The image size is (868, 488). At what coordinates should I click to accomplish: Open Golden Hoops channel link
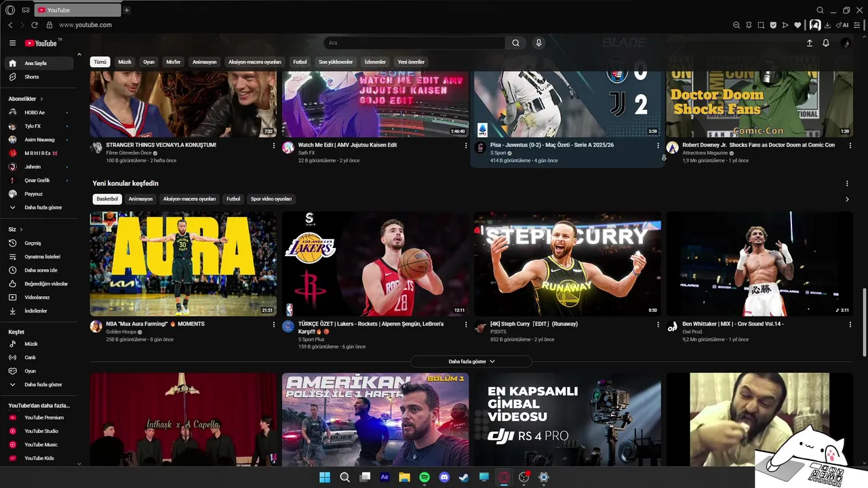pos(121,332)
